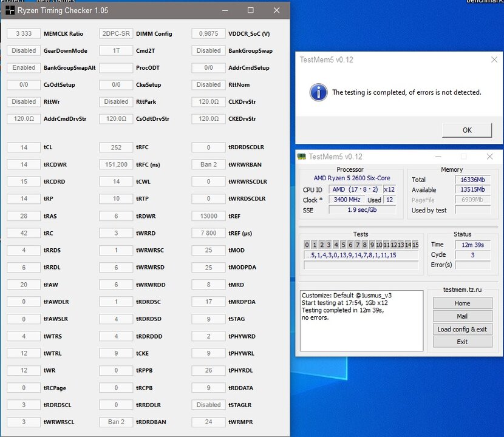Image resolution: width=504 pixels, height=437 pixels.
Task: Click the Cycle status value 3
Action: [472, 255]
